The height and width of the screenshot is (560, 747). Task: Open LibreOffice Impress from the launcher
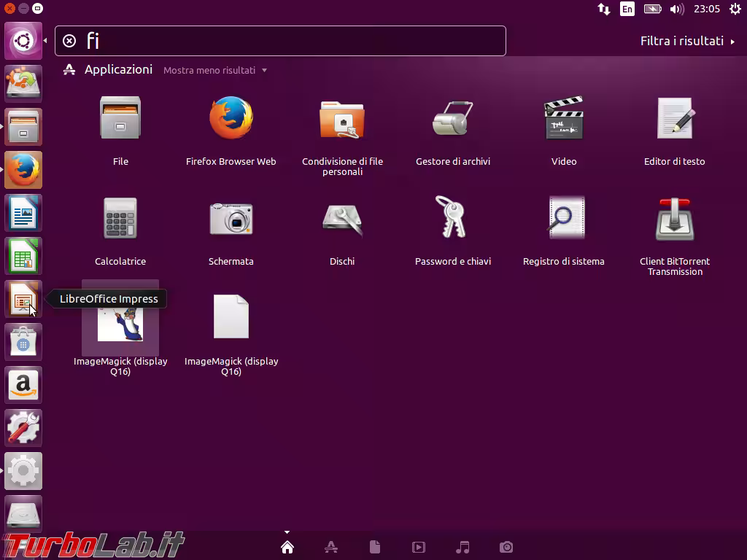23,299
